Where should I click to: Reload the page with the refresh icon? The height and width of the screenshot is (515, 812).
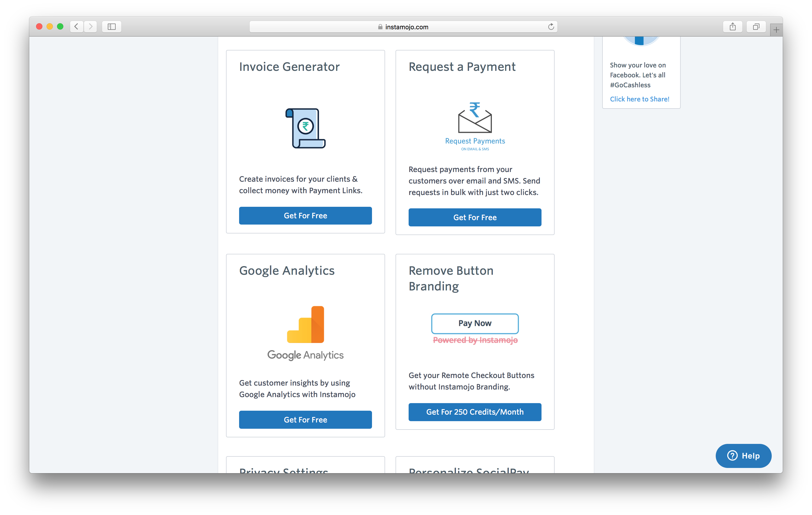coord(551,27)
